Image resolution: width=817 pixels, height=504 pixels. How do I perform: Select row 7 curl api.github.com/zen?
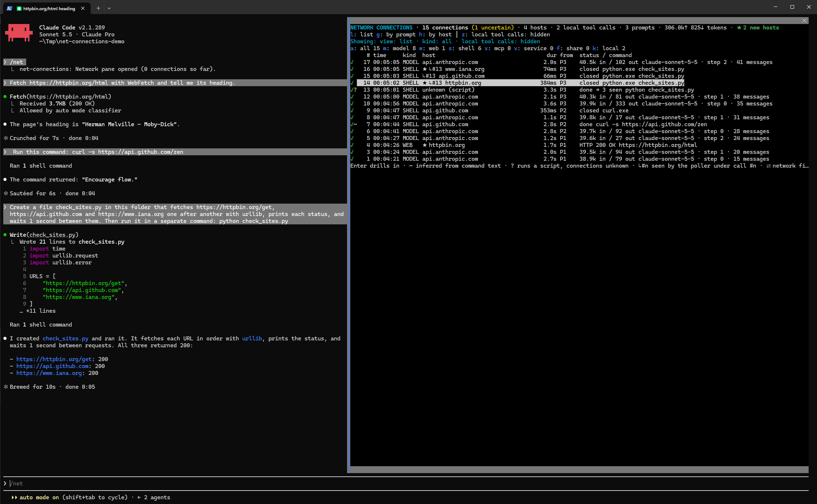pos(529,124)
